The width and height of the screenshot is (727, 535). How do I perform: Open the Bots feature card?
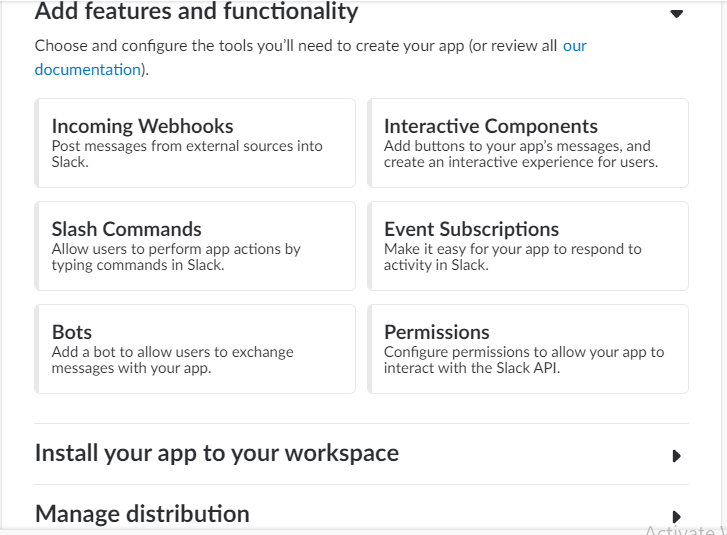[x=195, y=349]
